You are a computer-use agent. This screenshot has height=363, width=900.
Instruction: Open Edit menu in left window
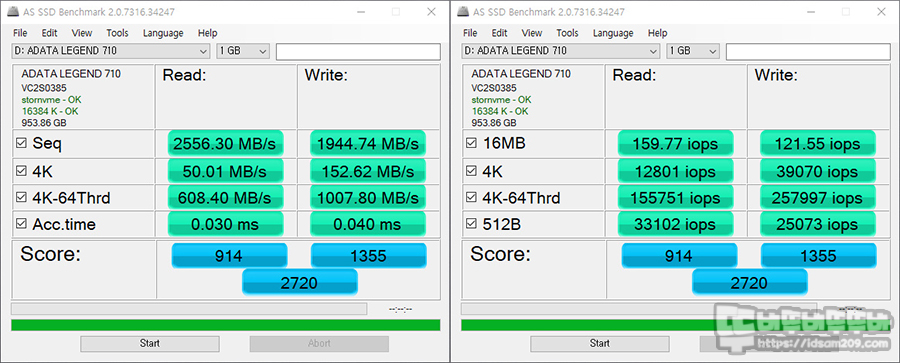tap(49, 33)
